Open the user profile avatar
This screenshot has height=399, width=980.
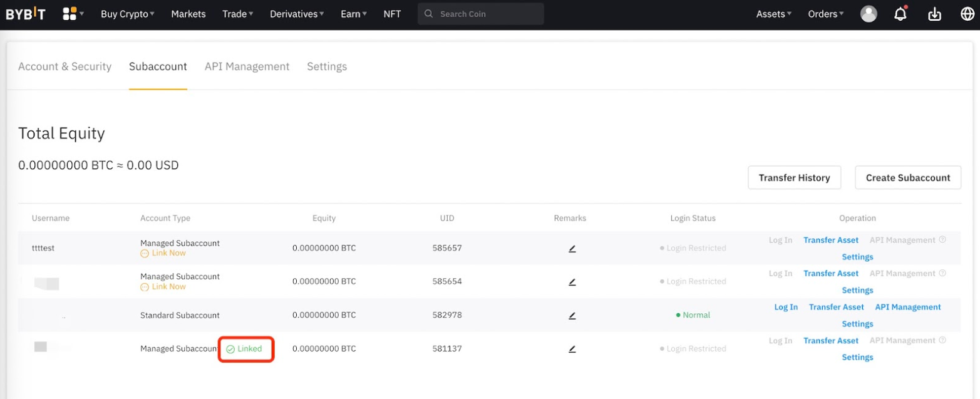(x=869, y=14)
